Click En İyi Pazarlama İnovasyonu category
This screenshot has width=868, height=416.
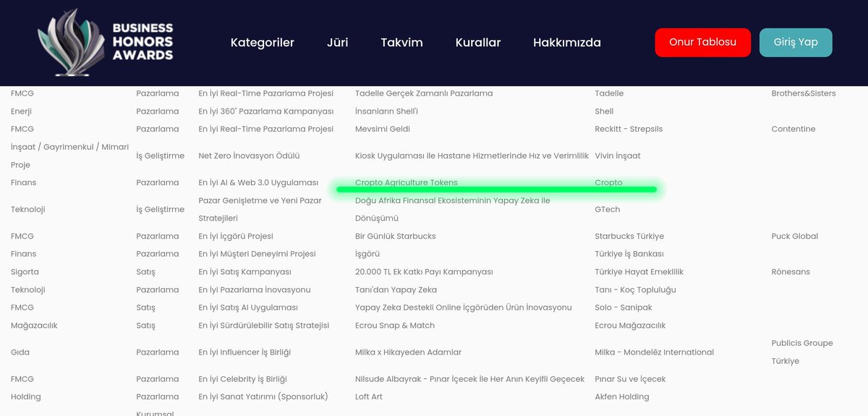(255, 289)
